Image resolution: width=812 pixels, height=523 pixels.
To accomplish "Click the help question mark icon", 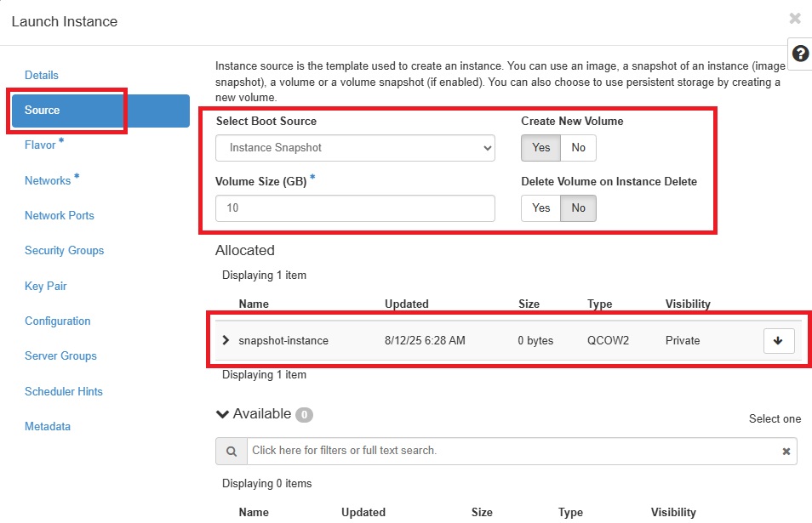I will [x=800, y=54].
